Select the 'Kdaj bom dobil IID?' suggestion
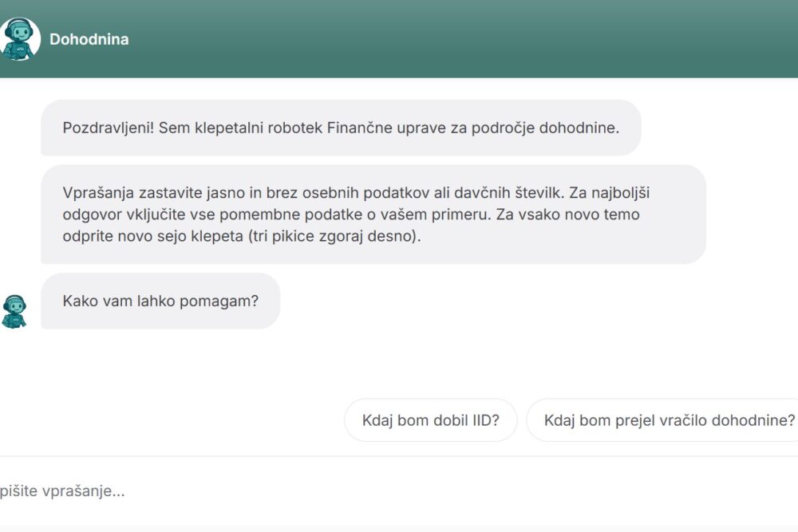 tap(430, 420)
